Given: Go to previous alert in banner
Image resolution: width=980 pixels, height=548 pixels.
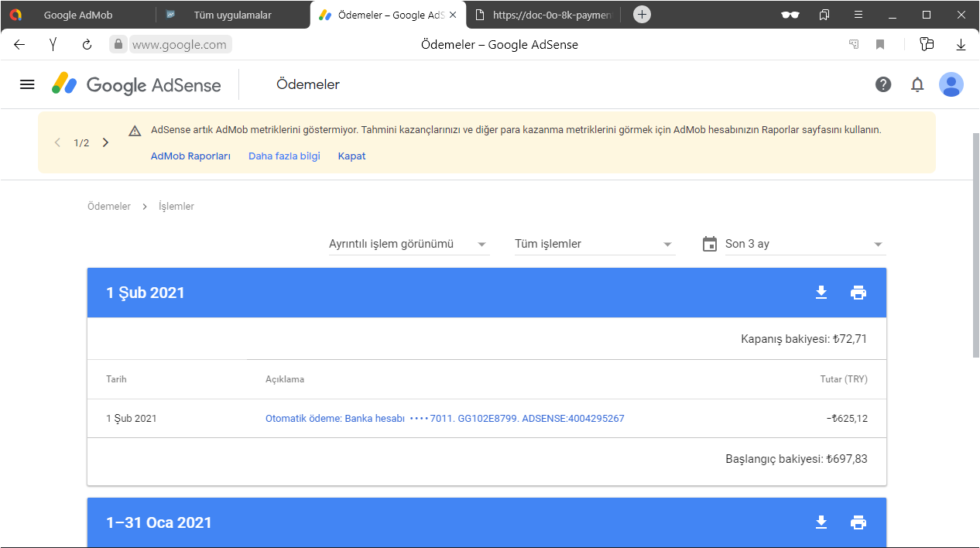Looking at the screenshot, I should 57,142.
